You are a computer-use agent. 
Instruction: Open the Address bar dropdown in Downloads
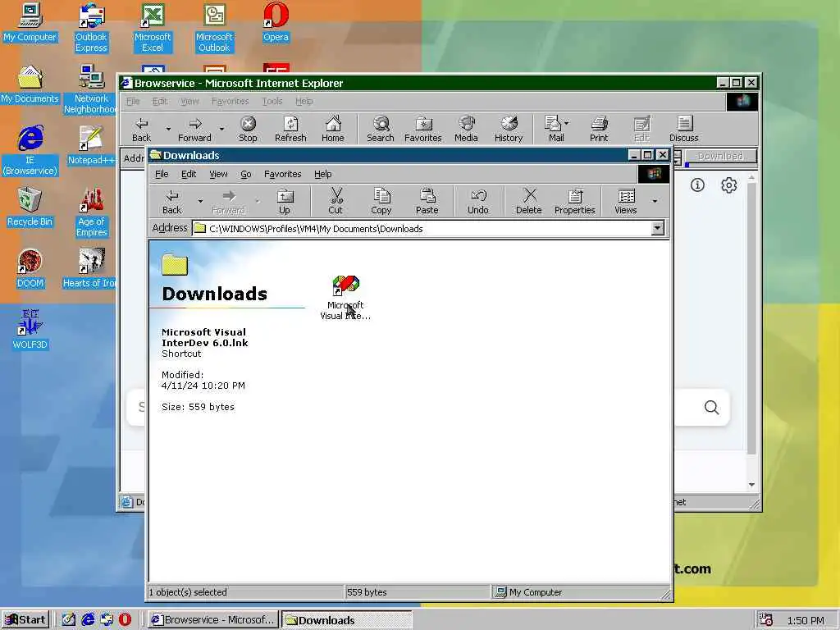click(x=657, y=229)
